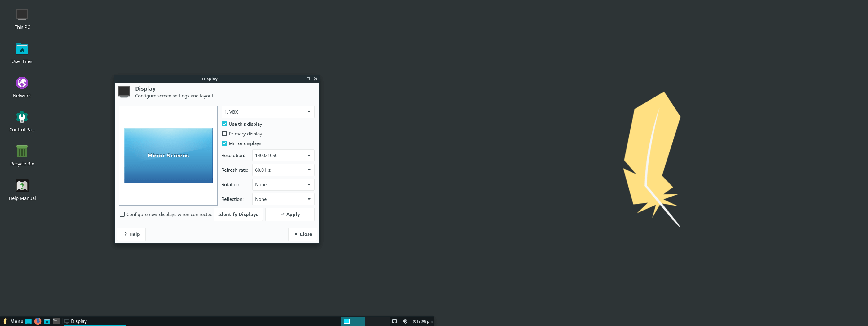Image resolution: width=868 pixels, height=326 pixels.
Task: Launch Firefox from the taskbar
Action: tap(38, 321)
